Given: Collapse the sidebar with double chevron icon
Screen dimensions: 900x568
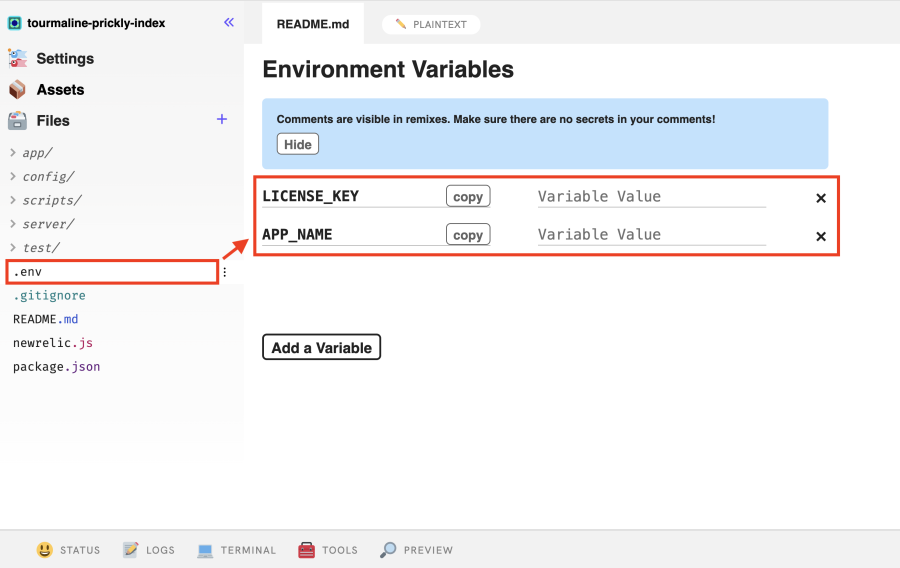Looking at the screenshot, I should 229,22.
